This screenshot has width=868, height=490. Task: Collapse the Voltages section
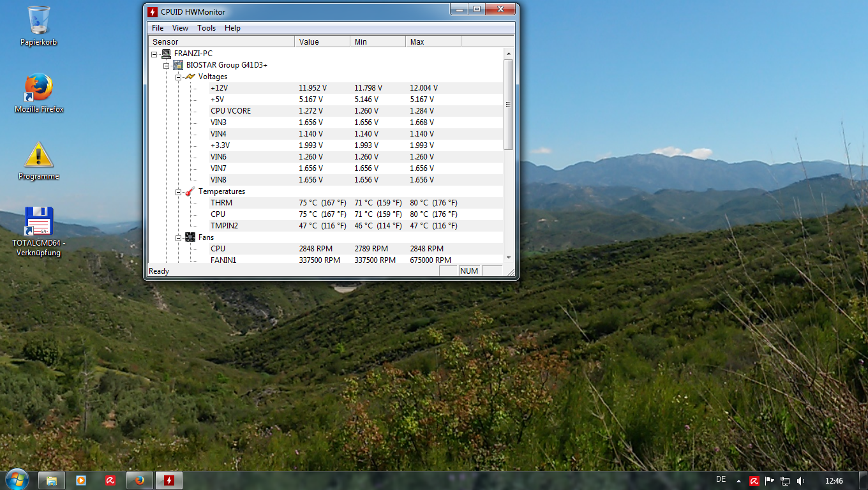(x=179, y=77)
